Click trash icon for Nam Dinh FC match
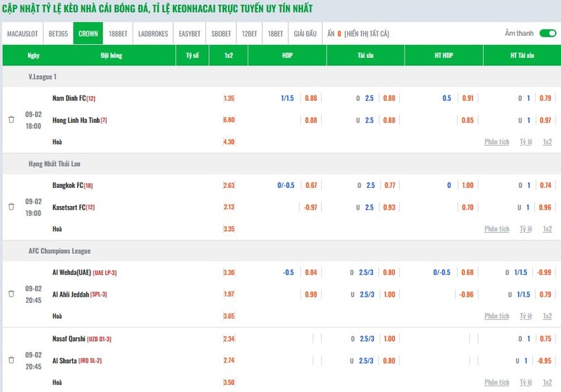The image size is (561, 392). (11, 120)
